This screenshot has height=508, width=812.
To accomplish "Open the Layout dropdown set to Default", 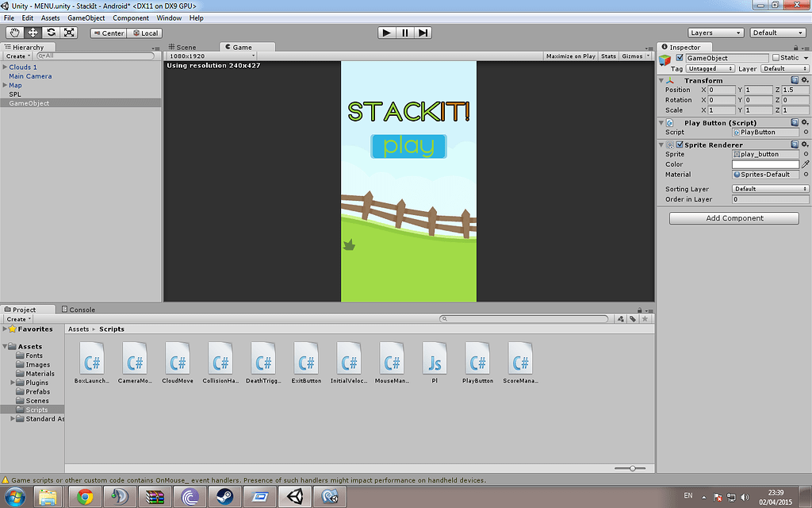I will click(777, 32).
